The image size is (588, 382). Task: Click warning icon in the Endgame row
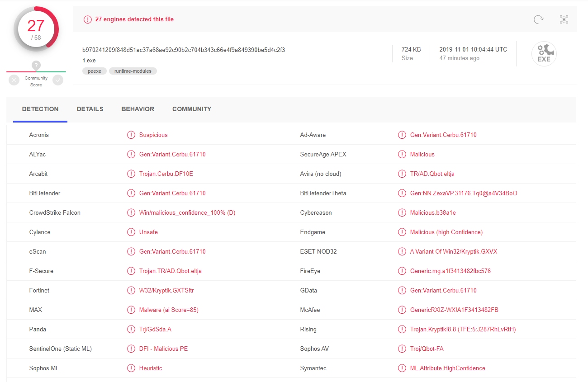402,232
